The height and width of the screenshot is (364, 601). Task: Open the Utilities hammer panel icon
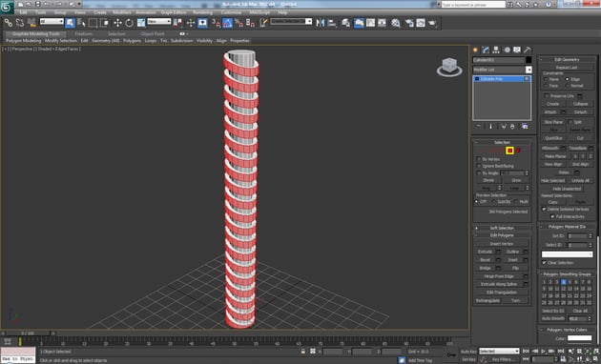528,50
